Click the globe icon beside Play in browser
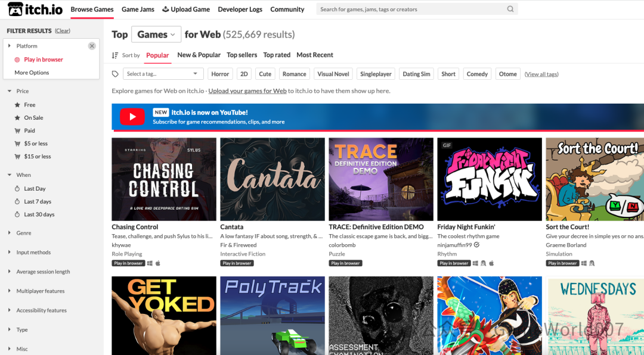This screenshot has height=355, width=644. 17,60
